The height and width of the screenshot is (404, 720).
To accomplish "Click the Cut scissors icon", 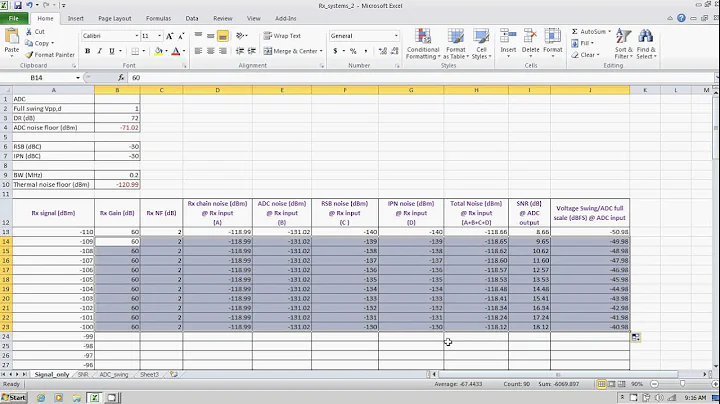I will 29,32.
